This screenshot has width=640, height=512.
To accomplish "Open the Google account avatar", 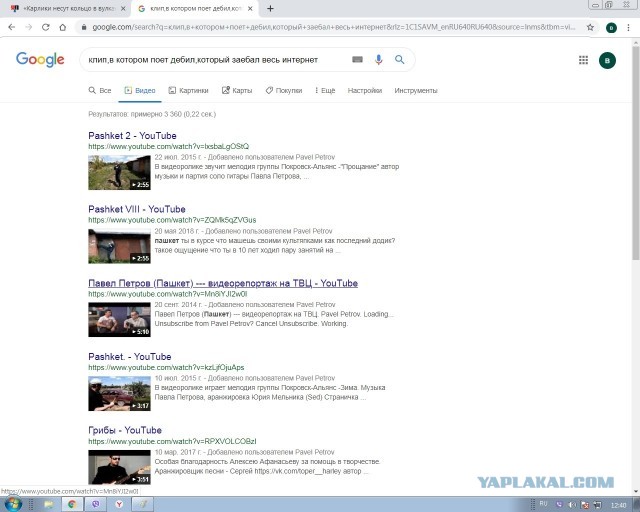I will (x=607, y=60).
